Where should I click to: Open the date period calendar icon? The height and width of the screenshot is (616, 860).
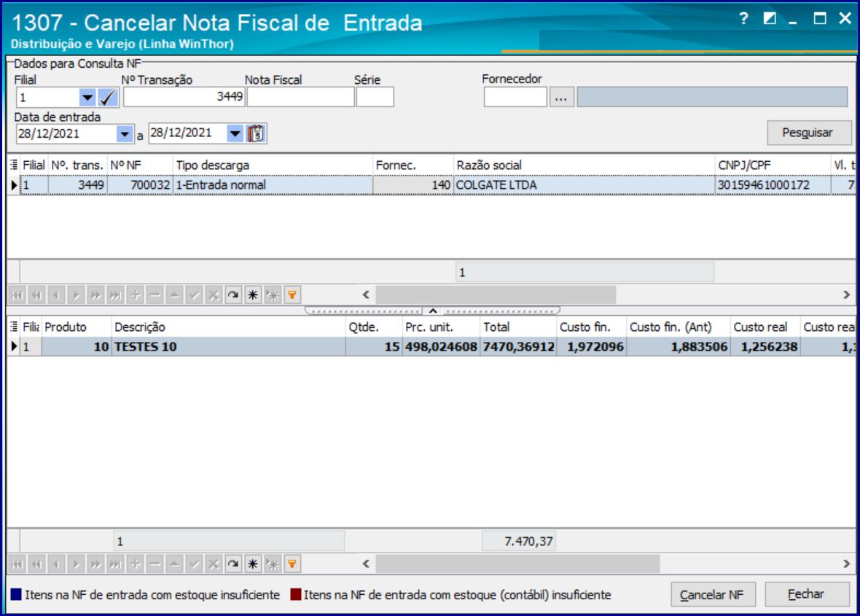point(256,133)
